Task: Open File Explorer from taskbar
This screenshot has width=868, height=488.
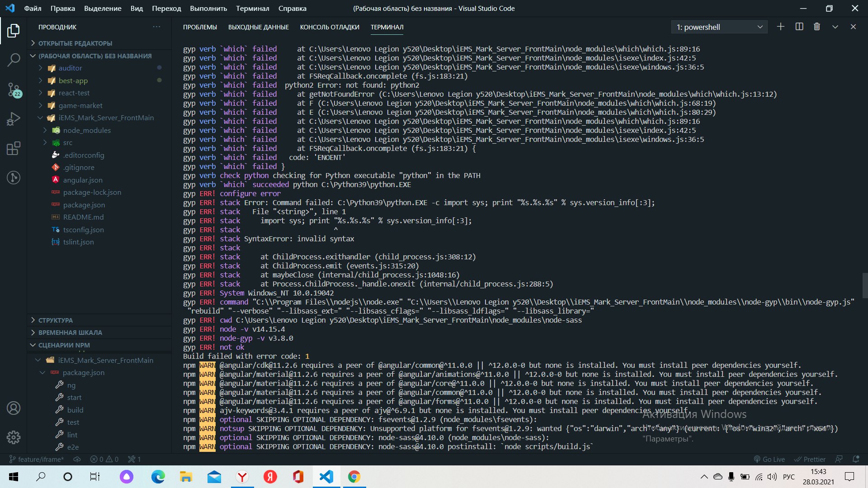Action: pos(186,477)
